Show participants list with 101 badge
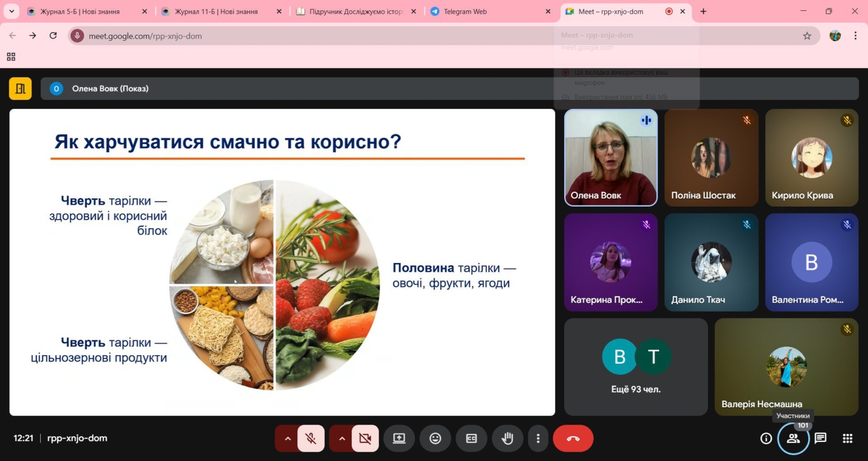This screenshot has height=461, width=868. point(793,438)
